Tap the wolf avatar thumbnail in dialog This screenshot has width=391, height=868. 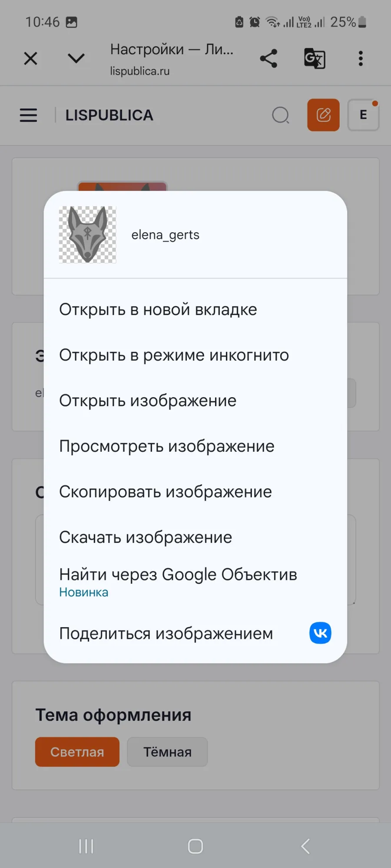87,234
